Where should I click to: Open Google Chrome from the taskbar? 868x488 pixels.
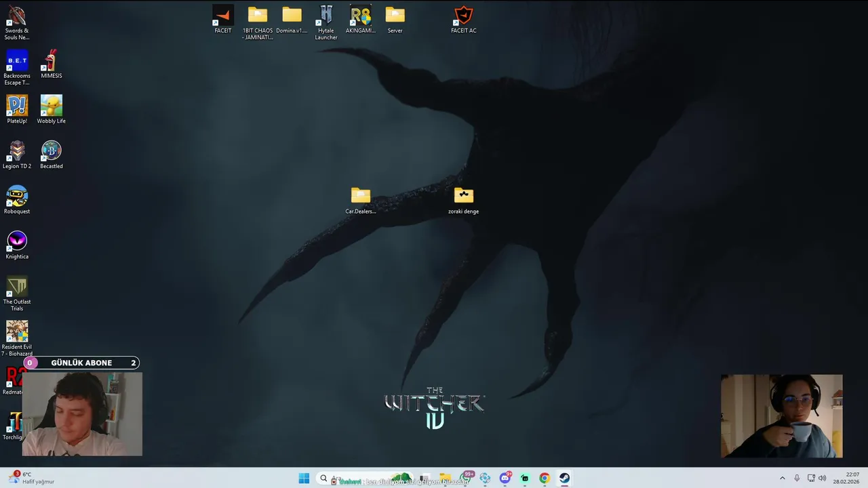pyautogui.click(x=544, y=479)
